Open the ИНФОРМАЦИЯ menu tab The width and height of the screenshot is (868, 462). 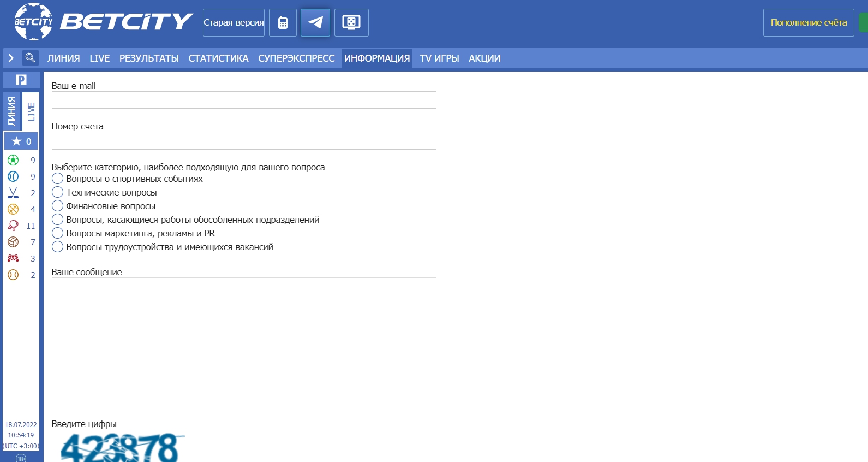[376, 58]
